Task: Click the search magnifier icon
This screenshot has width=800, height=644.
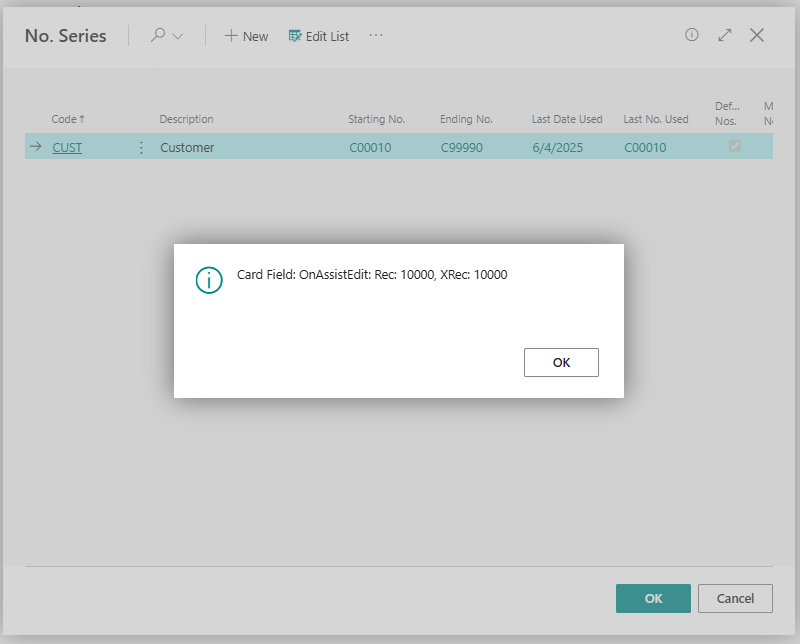Action: click(x=158, y=36)
